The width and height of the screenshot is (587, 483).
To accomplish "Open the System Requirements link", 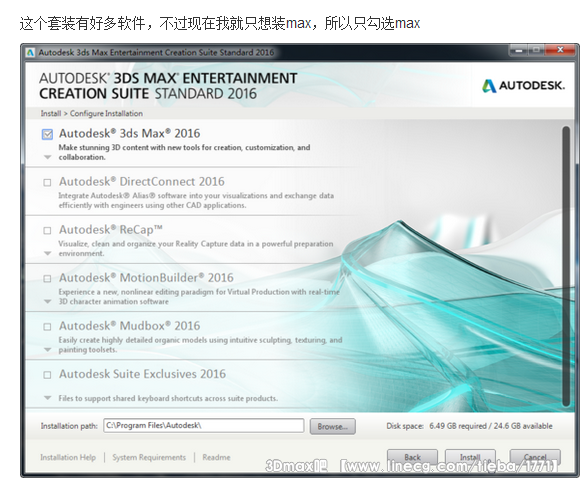I will (149, 457).
